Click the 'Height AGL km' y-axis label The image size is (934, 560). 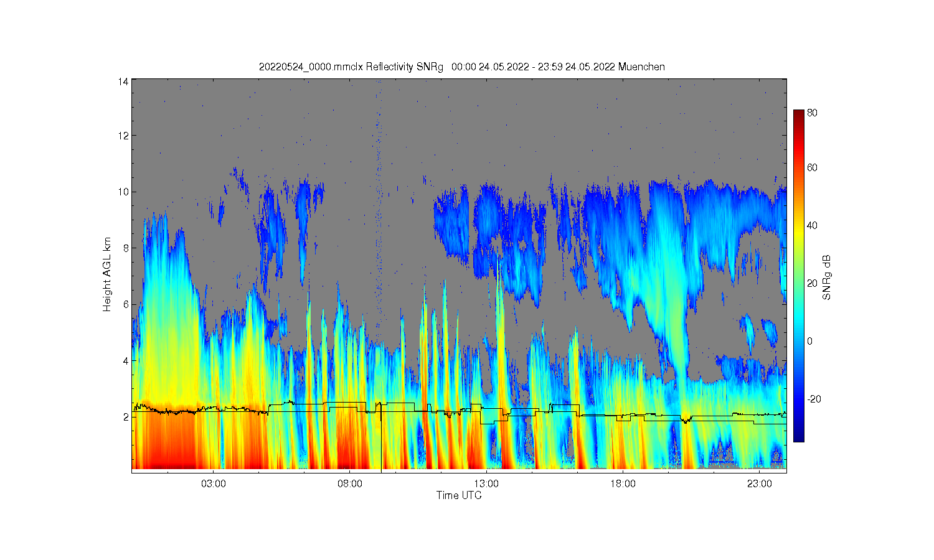tap(107, 274)
